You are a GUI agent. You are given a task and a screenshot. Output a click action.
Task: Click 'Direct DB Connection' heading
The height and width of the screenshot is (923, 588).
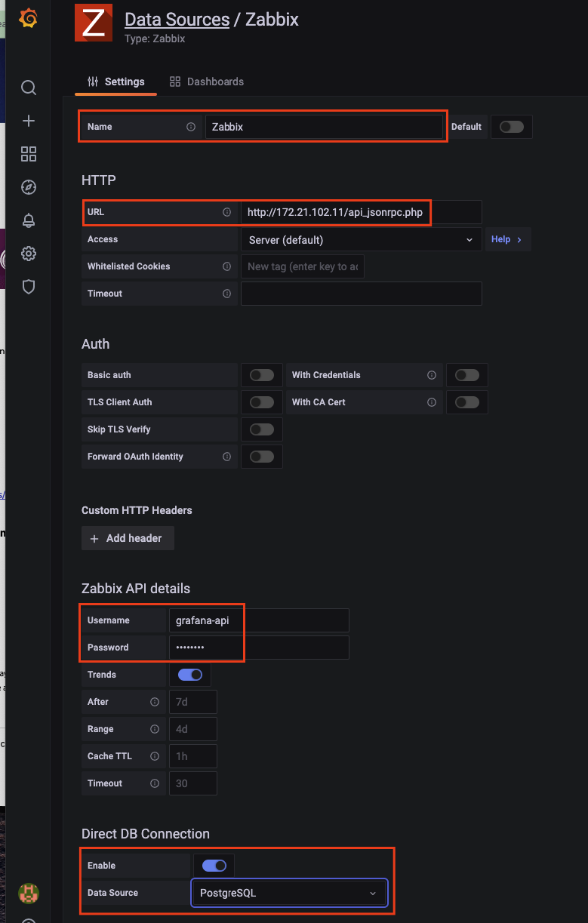pyautogui.click(x=146, y=834)
